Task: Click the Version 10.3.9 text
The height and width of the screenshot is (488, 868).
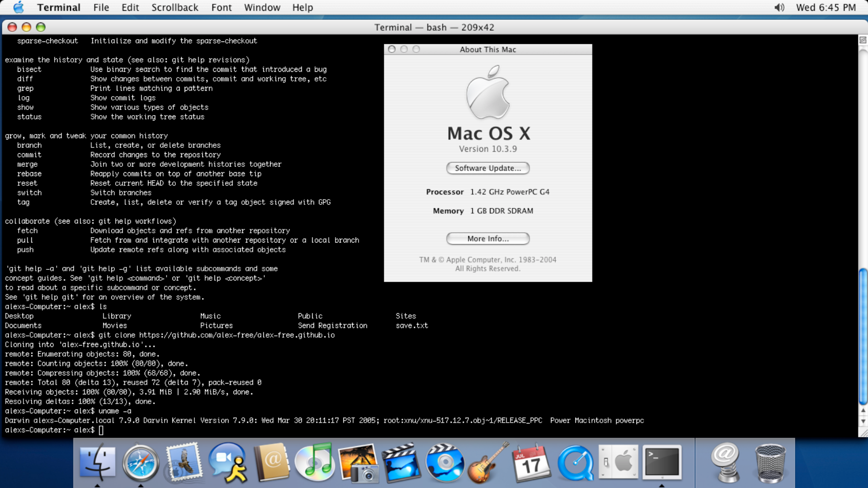Action: [x=488, y=149]
